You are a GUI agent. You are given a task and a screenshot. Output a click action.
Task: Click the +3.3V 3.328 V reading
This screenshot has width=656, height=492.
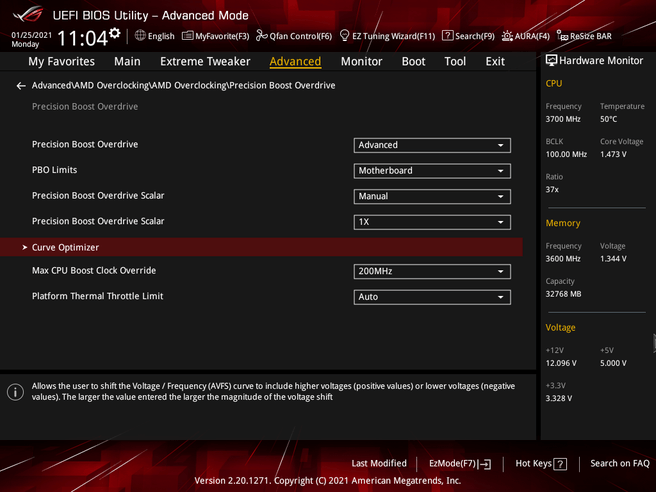[559, 398]
